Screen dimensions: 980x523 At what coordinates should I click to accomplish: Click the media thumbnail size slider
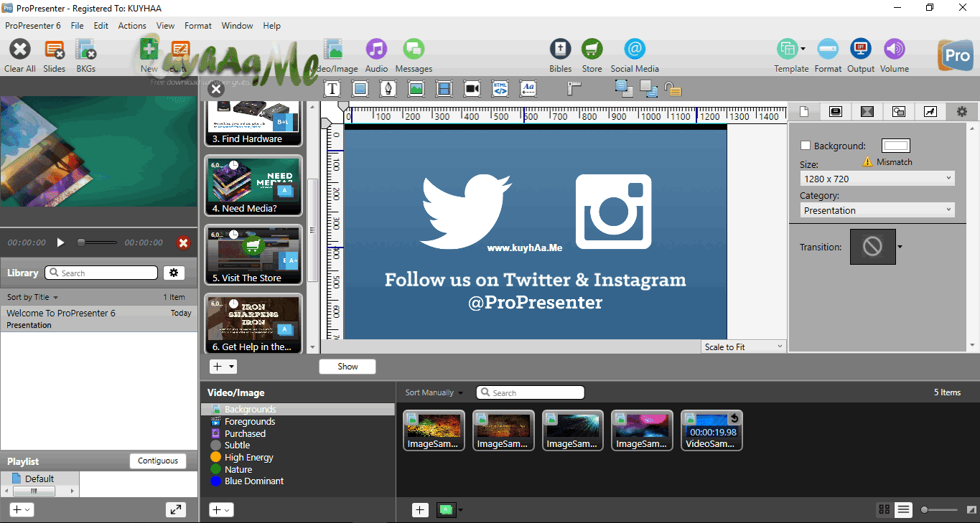click(x=940, y=509)
